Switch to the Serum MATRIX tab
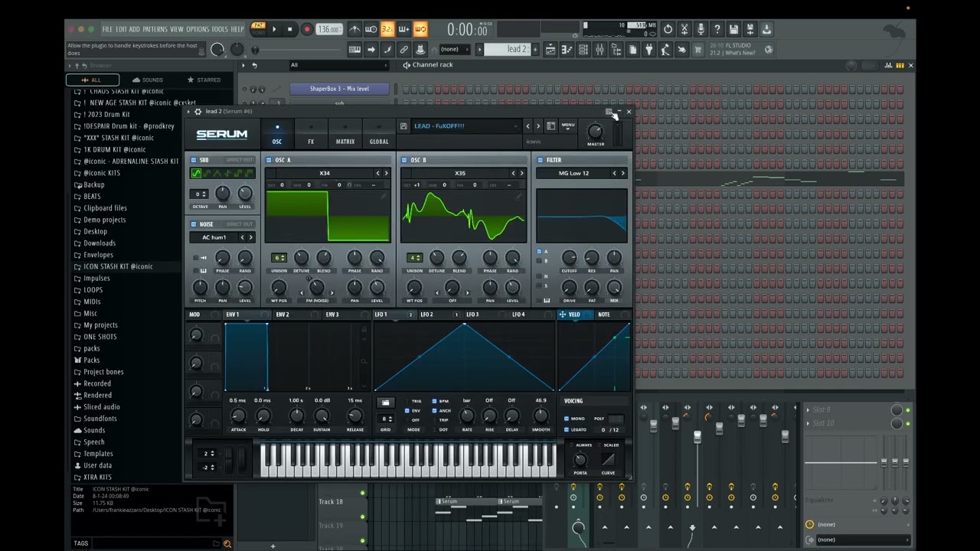Image resolution: width=980 pixels, height=551 pixels. [345, 135]
